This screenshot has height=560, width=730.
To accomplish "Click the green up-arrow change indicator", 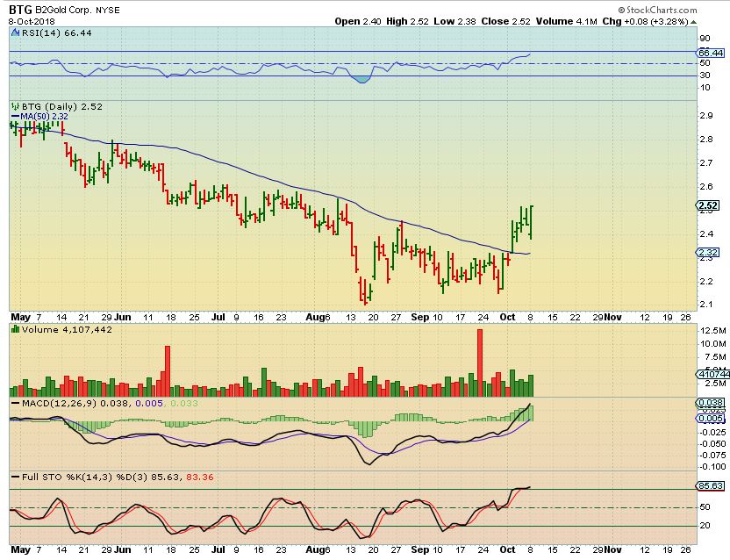I will click(x=694, y=22).
